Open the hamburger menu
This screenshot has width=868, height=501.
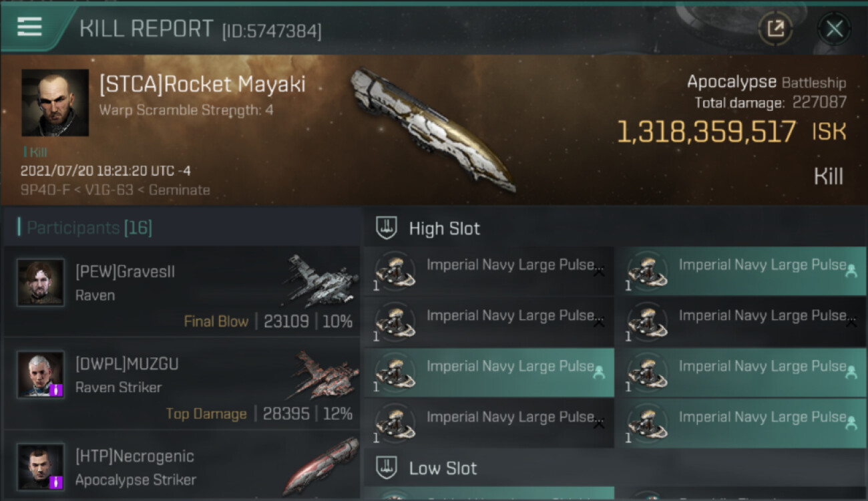tap(29, 27)
